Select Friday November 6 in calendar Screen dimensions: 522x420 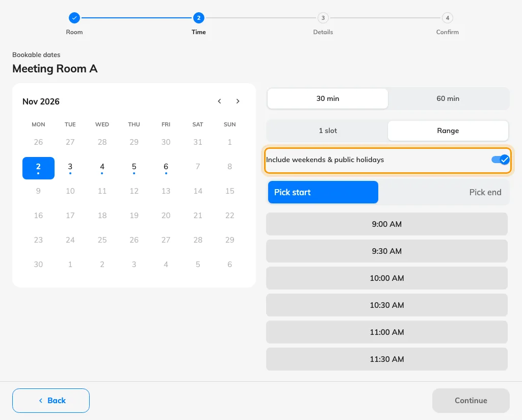[x=166, y=168]
